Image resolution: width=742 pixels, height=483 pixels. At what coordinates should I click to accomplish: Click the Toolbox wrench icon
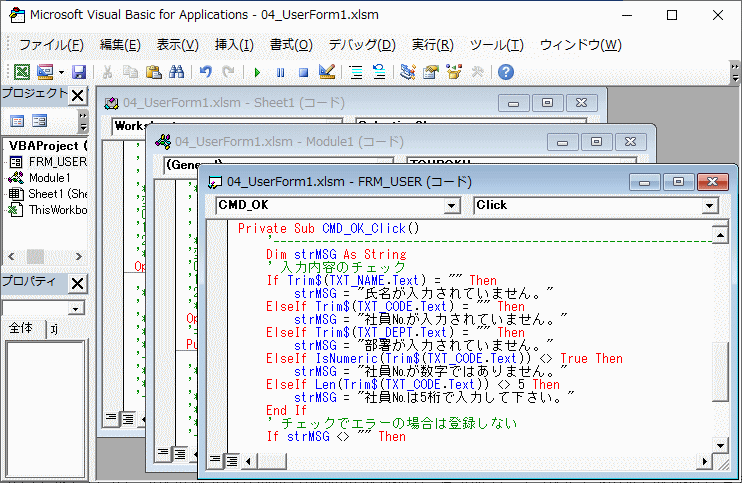click(x=477, y=72)
